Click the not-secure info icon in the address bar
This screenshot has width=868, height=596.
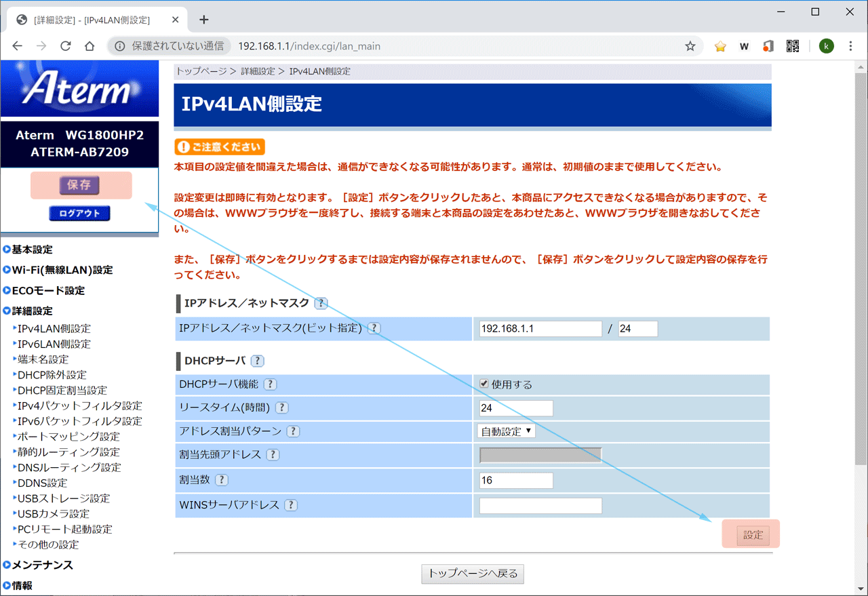[x=120, y=46]
